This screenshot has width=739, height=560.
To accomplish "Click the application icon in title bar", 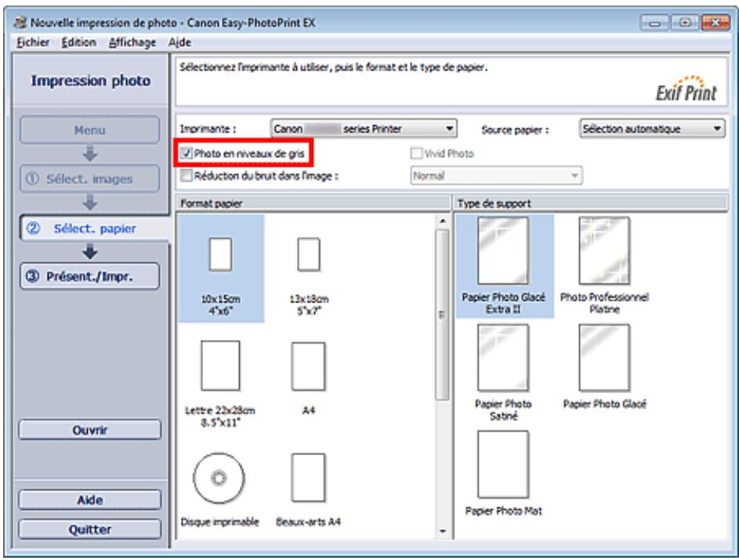I will tap(20, 22).
